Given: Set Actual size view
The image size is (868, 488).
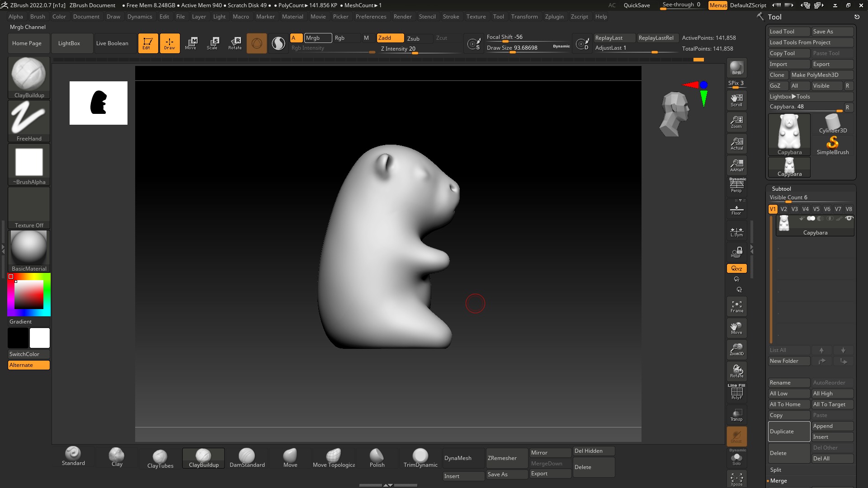Looking at the screenshot, I should pyautogui.click(x=736, y=144).
